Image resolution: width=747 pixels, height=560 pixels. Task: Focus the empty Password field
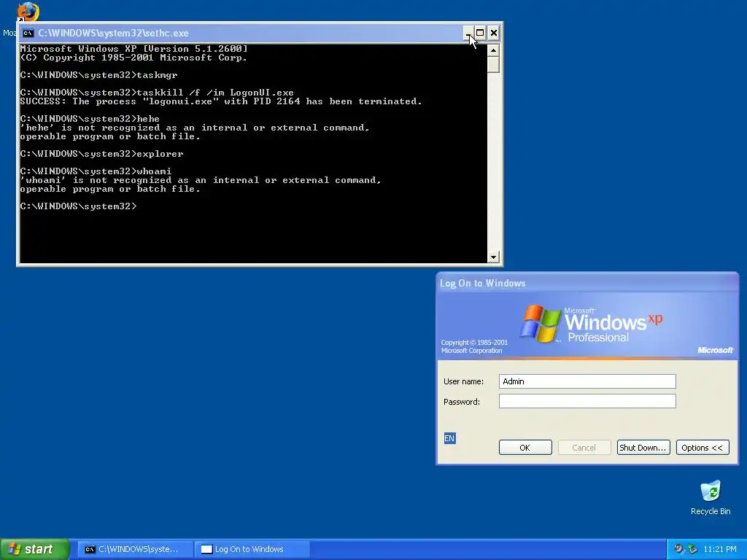[x=587, y=402]
